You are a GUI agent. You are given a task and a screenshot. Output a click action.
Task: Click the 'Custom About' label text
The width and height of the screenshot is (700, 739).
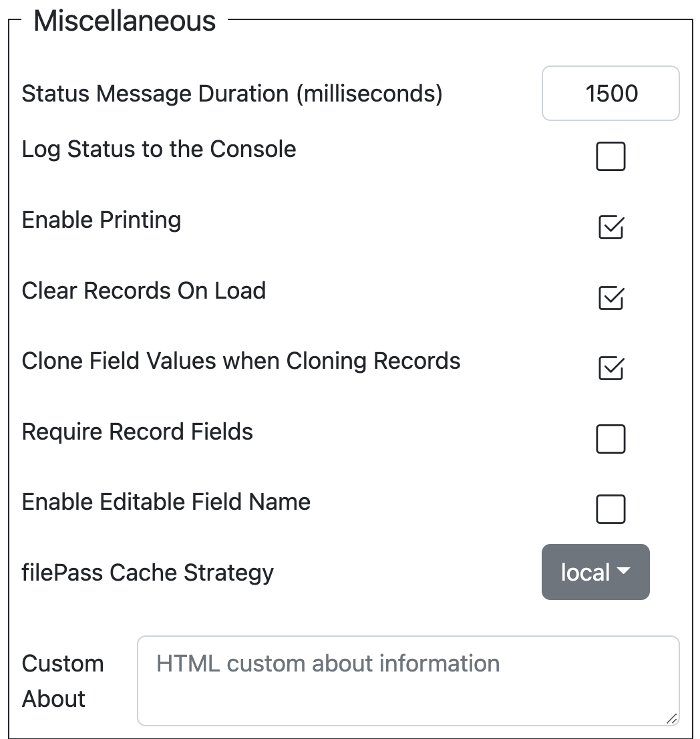click(63, 681)
